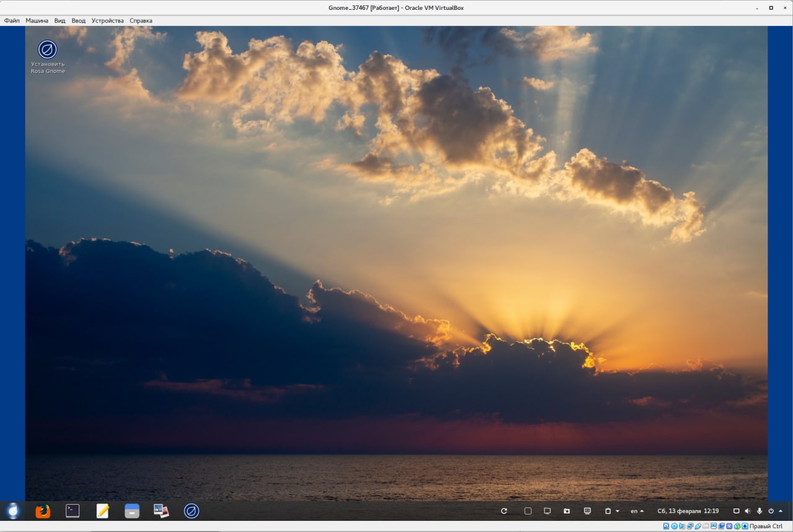Screen dimensions: 793x532
Task: Open the Устройства menu
Action: point(108,20)
